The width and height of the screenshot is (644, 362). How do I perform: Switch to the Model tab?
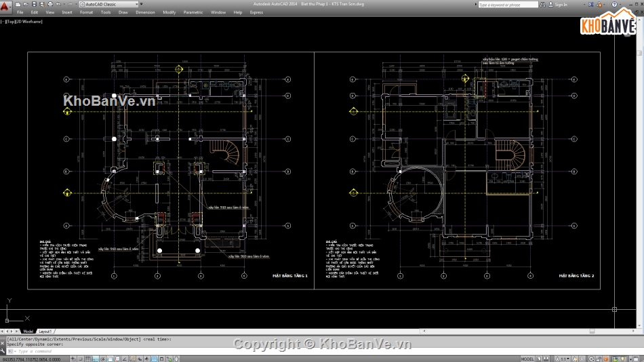[28, 331]
